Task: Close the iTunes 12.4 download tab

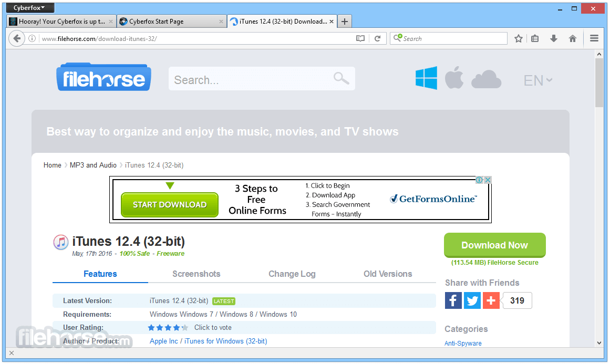Action: (332, 22)
